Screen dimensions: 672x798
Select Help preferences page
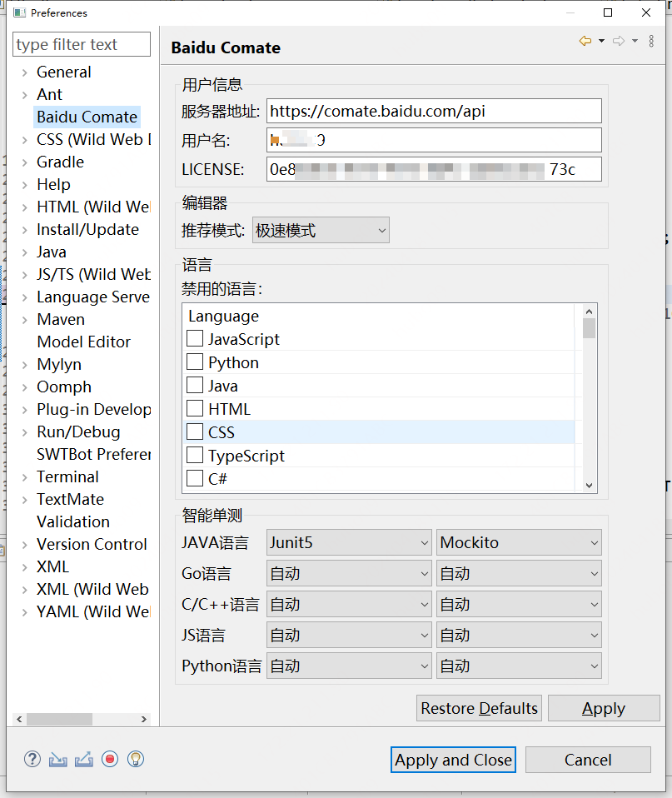[x=53, y=184]
